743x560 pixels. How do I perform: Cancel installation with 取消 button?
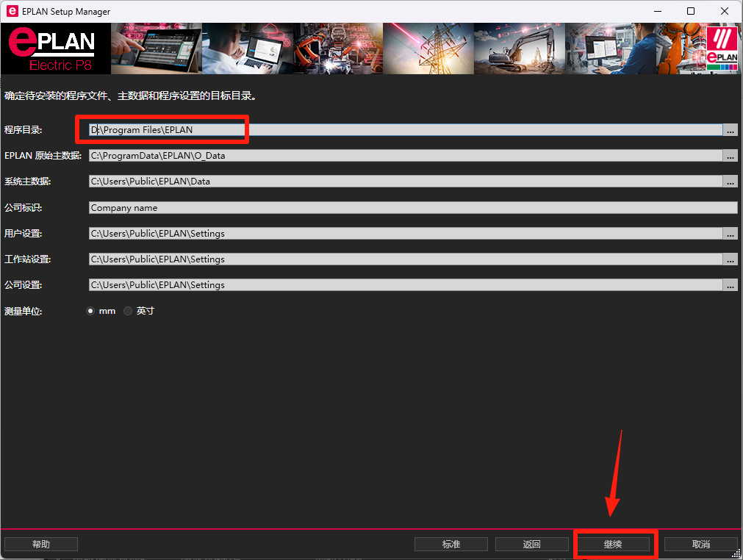(x=700, y=545)
